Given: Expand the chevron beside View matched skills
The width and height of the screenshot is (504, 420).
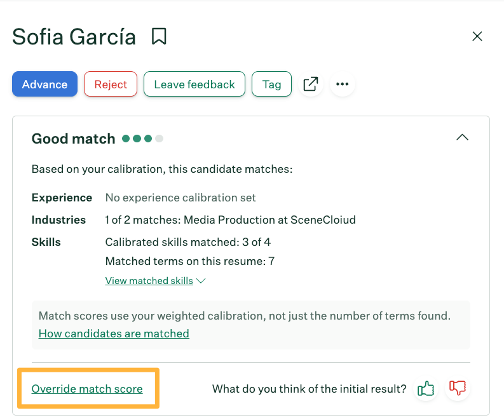Looking at the screenshot, I should point(201,280).
